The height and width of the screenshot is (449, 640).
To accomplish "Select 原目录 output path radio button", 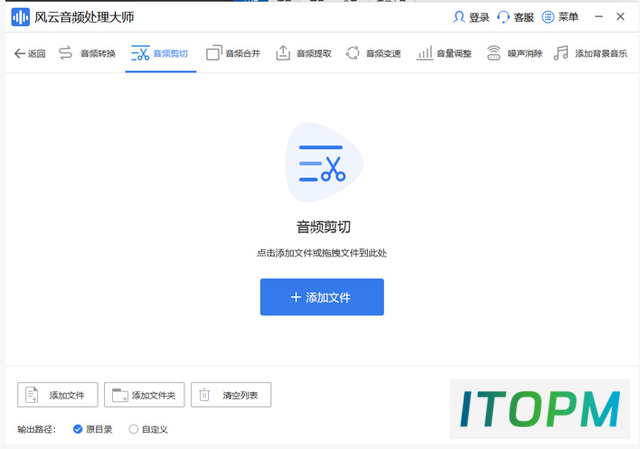I will click(x=78, y=429).
